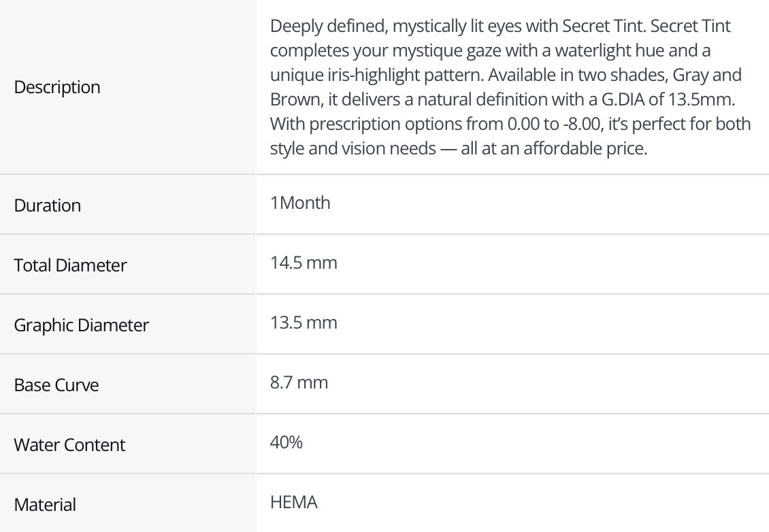Select the 14.5 mm value cell

pos(304,263)
